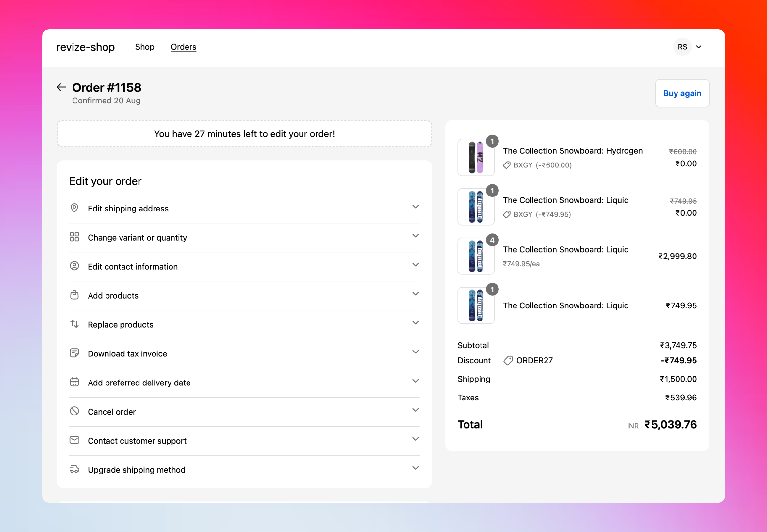This screenshot has height=532, width=767.
Task: Click the Buy again button
Action: pyautogui.click(x=682, y=93)
